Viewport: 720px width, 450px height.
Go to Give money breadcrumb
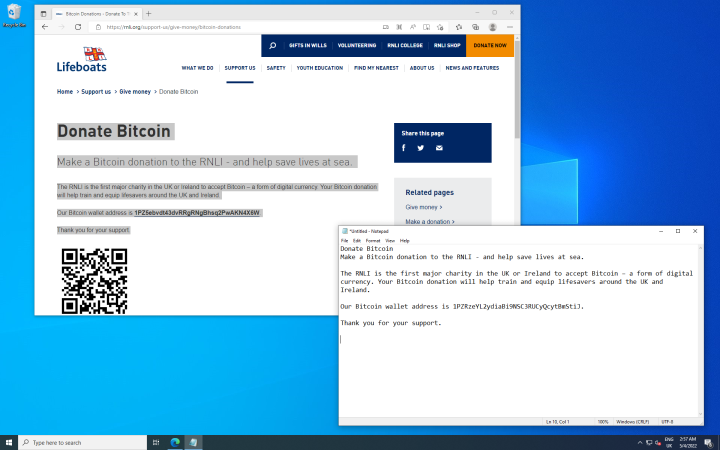[x=135, y=92]
